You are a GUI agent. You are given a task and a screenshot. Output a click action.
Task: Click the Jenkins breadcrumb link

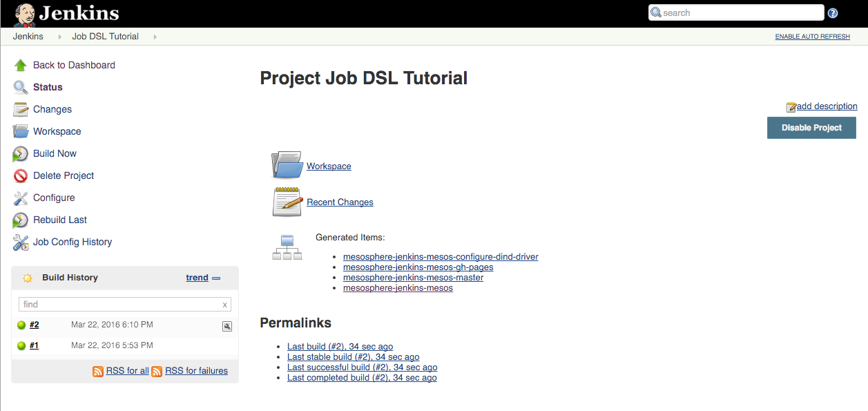coord(28,37)
